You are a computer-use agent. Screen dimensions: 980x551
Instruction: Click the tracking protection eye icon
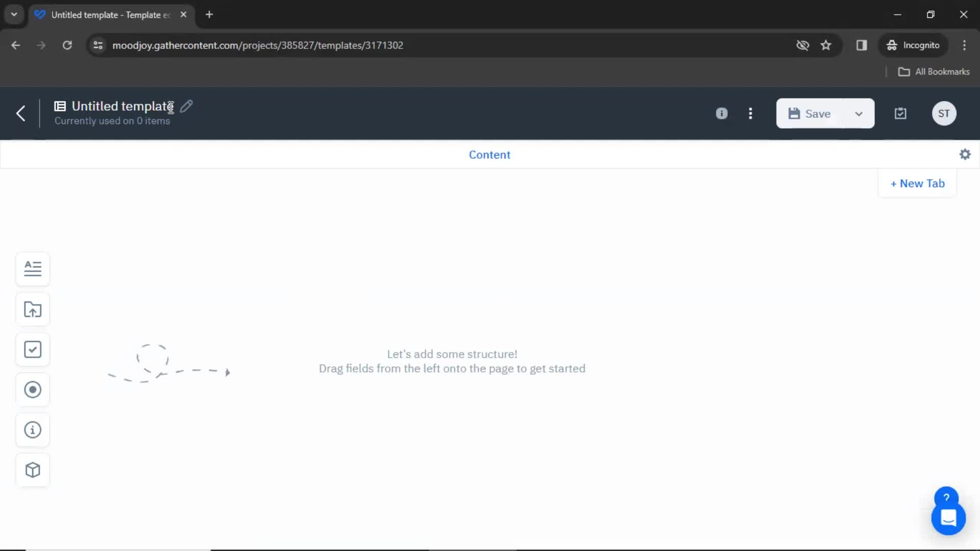click(x=802, y=45)
